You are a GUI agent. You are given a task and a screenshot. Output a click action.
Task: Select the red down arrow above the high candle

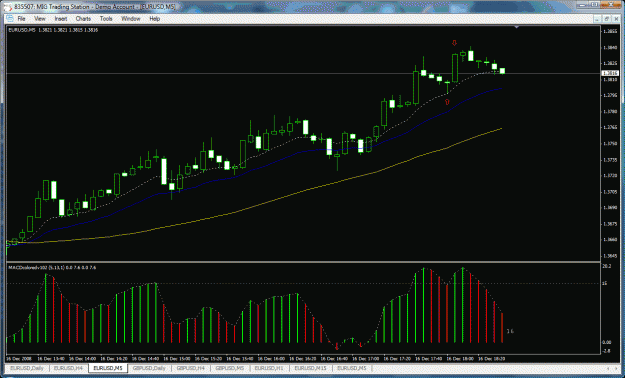tap(454, 43)
